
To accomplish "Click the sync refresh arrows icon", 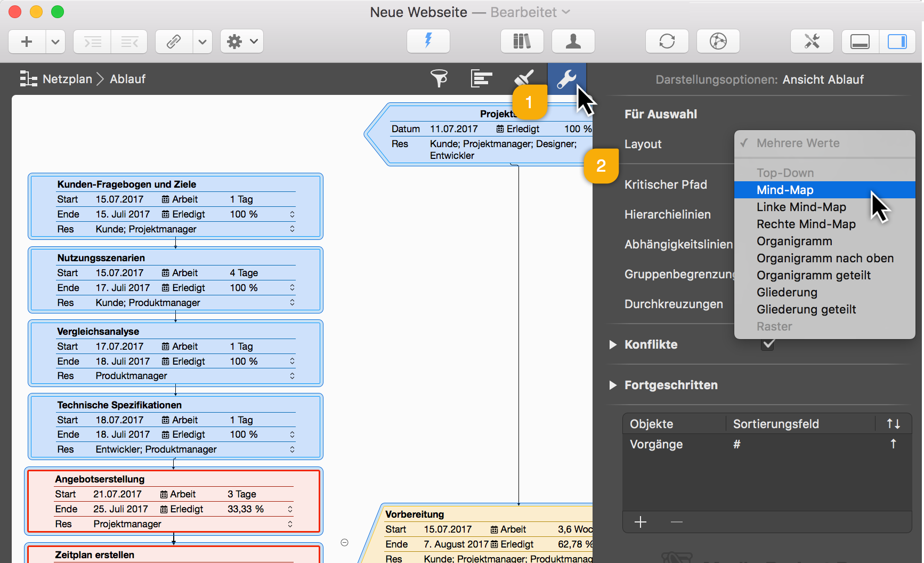I will tap(667, 41).
